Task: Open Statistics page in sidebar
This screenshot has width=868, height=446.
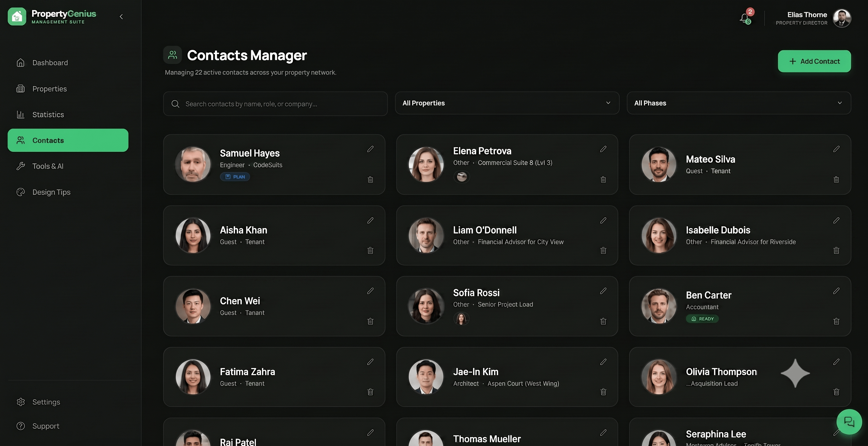Action: click(x=68, y=115)
